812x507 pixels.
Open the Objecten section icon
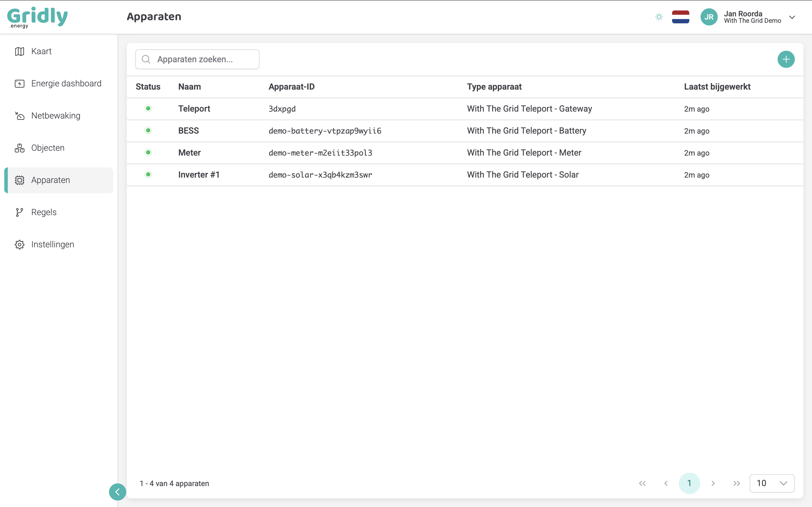[19, 148]
